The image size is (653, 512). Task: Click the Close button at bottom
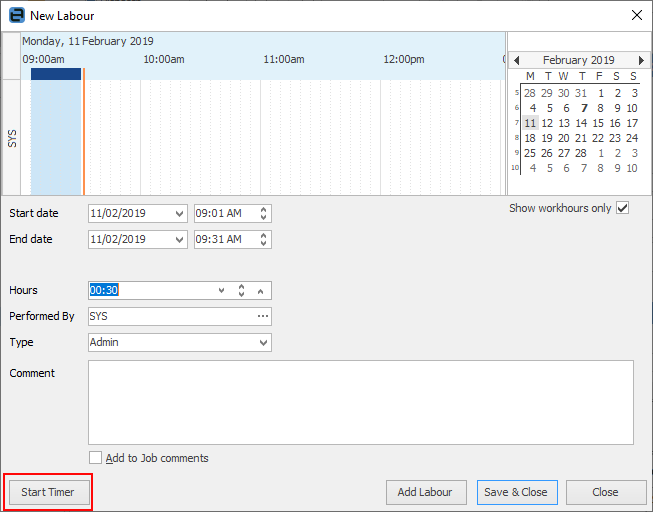[x=606, y=492]
